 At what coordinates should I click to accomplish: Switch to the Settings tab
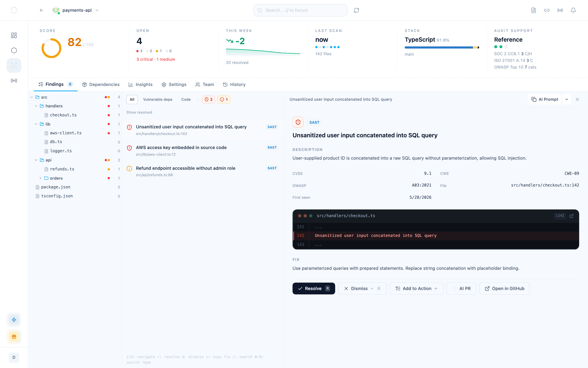click(x=174, y=84)
